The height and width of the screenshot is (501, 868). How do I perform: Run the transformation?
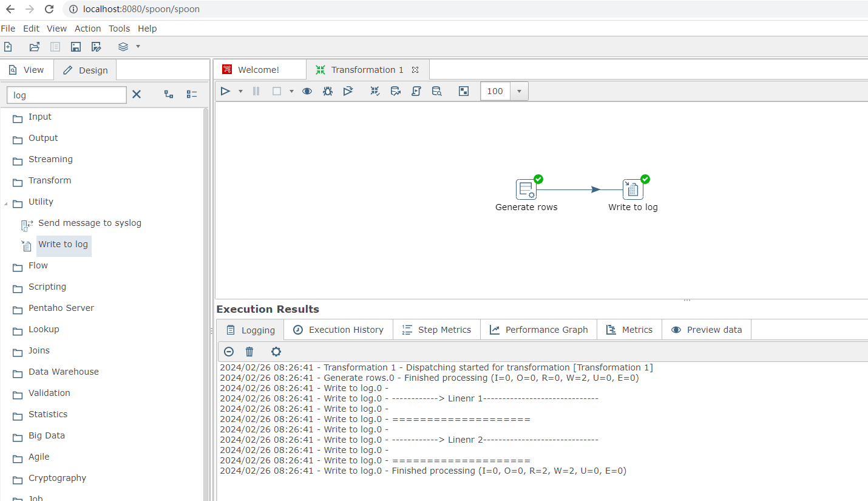(x=225, y=91)
